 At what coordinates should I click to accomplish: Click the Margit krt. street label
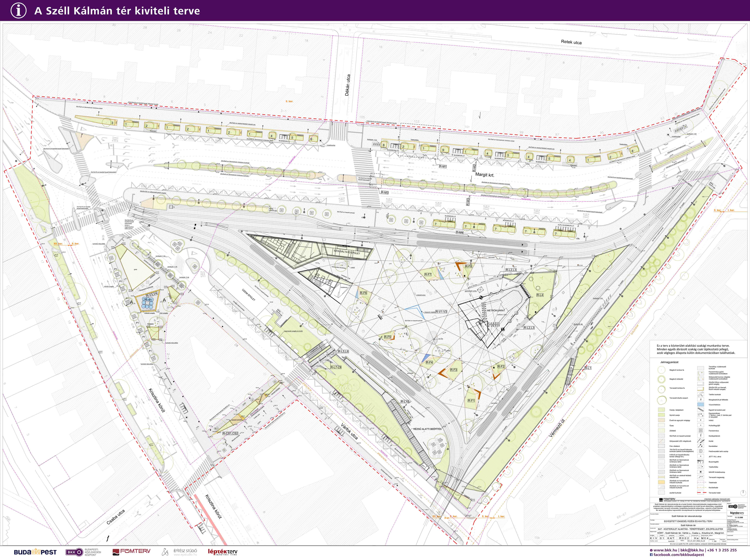(485, 175)
